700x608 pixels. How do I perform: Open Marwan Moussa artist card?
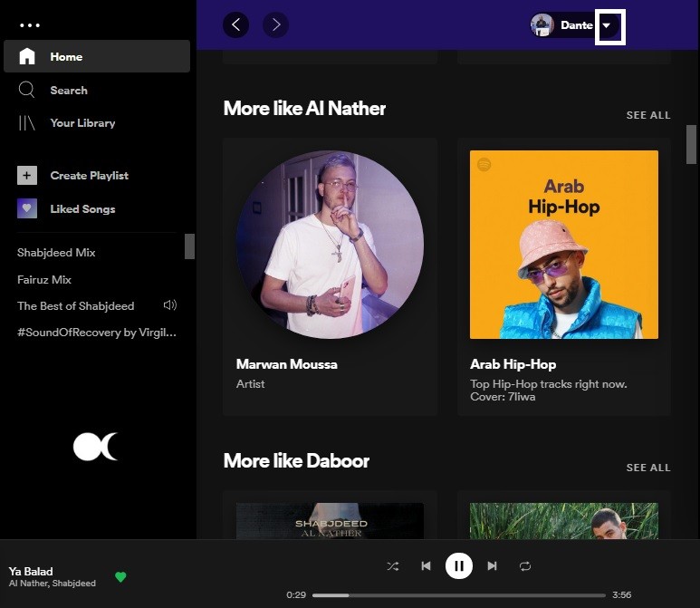(330, 245)
